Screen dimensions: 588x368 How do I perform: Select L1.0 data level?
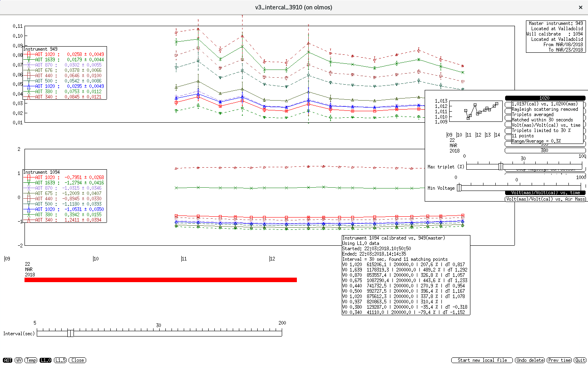pyautogui.click(x=45, y=360)
